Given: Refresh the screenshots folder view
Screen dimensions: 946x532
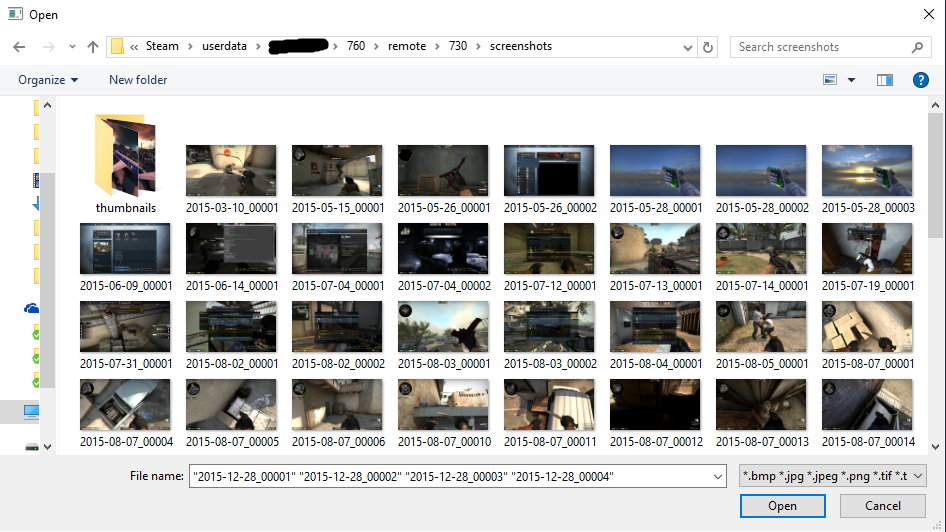Looking at the screenshot, I should [x=708, y=47].
